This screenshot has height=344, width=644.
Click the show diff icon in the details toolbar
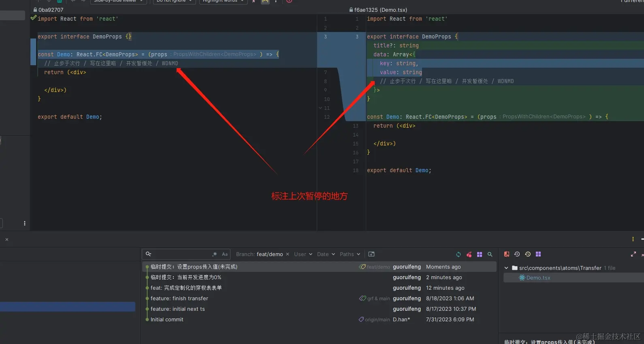point(507,254)
